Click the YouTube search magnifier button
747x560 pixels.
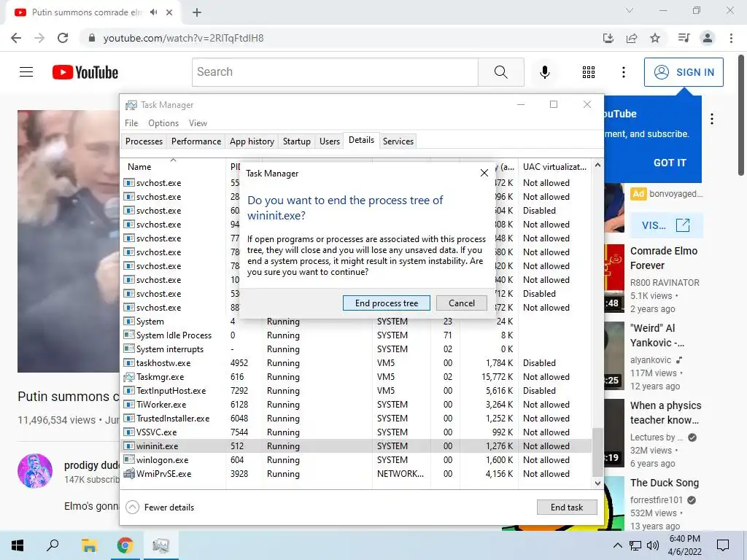500,72
